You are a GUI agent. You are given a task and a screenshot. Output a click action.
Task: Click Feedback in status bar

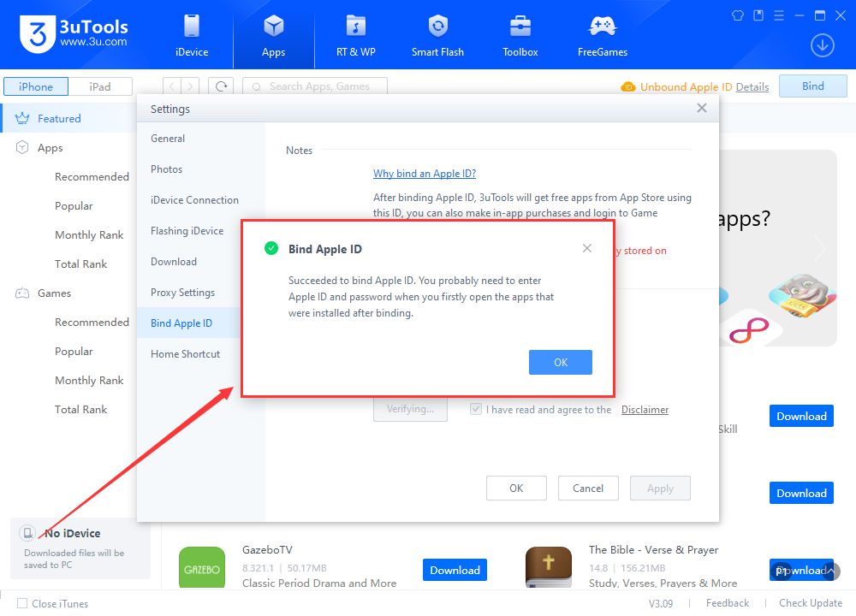tap(727, 603)
